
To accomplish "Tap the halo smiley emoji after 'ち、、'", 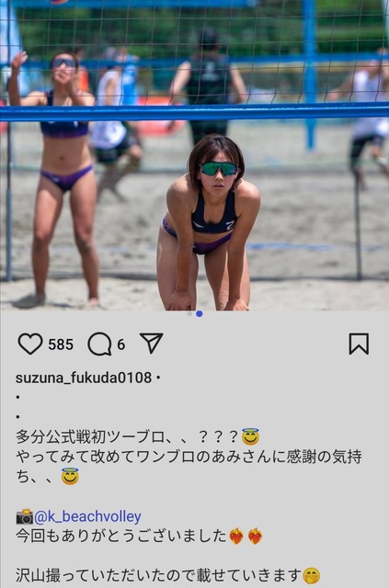I will 70,476.
